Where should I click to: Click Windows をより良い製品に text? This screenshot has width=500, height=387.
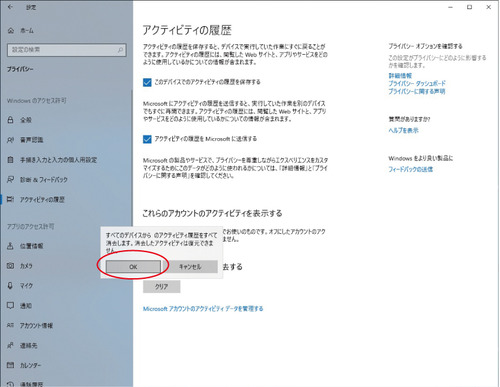[x=421, y=158]
